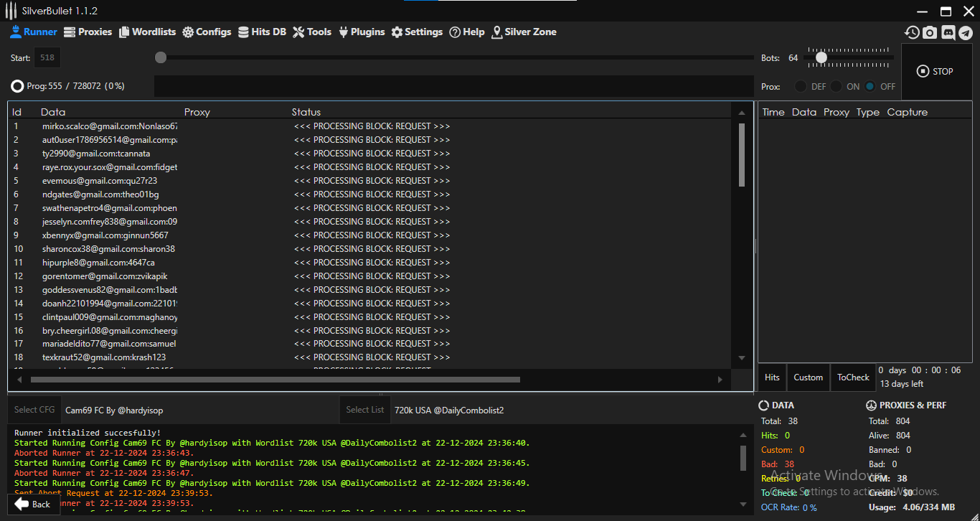The height and width of the screenshot is (521, 980).
Task: Click the 'Bad: 38' data stat
Action: pos(778,464)
